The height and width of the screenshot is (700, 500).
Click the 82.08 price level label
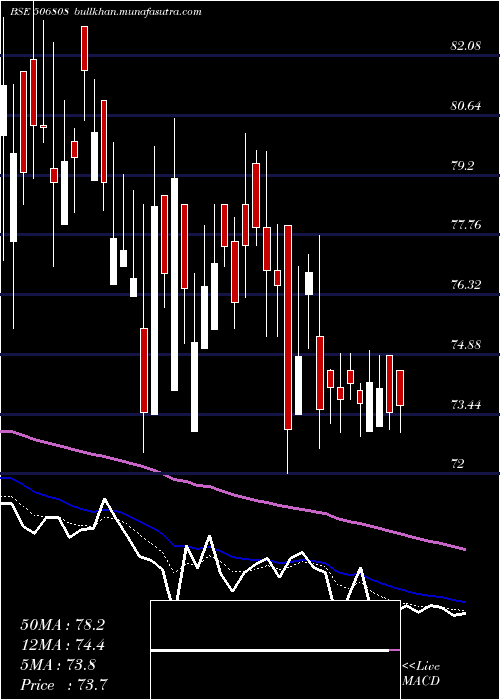pos(466,46)
